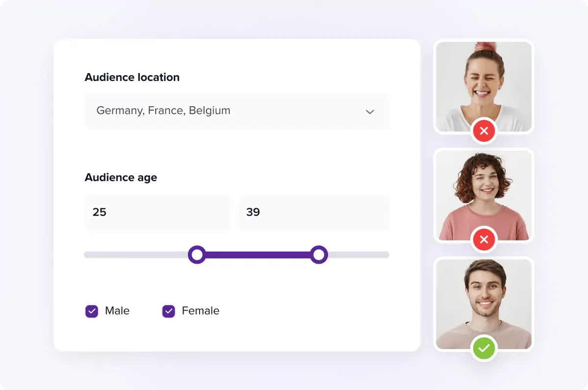This screenshot has height=390, width=588.
Task: Focus the minimum age field showing 25
Action: coord(157,212)
